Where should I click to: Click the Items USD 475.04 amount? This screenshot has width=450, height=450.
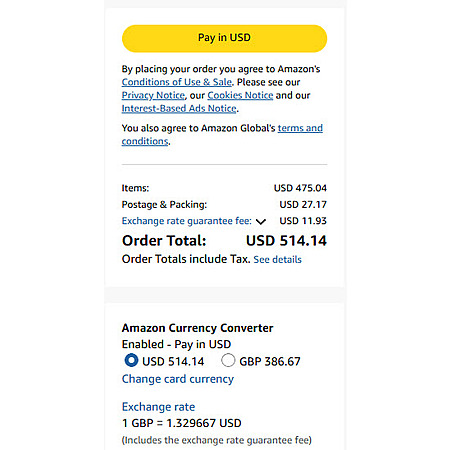(300, 188)
